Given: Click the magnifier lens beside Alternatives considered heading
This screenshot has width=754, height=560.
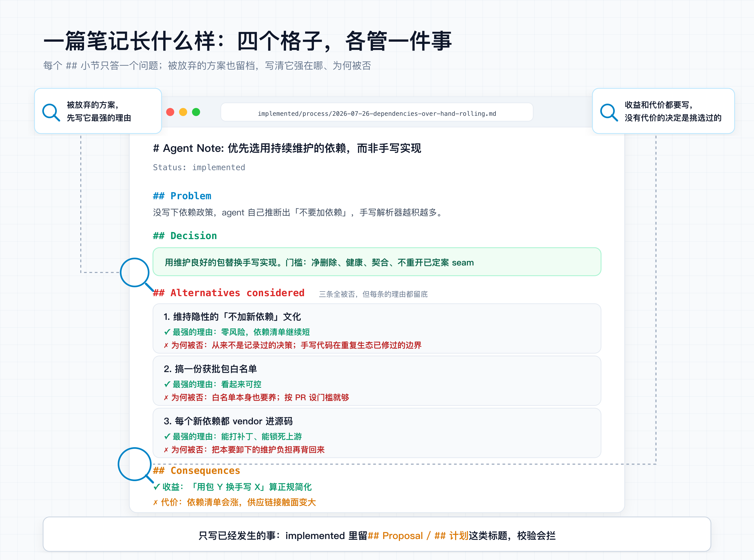Looking at the screenshot, I should pyautogui.click(x=135, y=272).
